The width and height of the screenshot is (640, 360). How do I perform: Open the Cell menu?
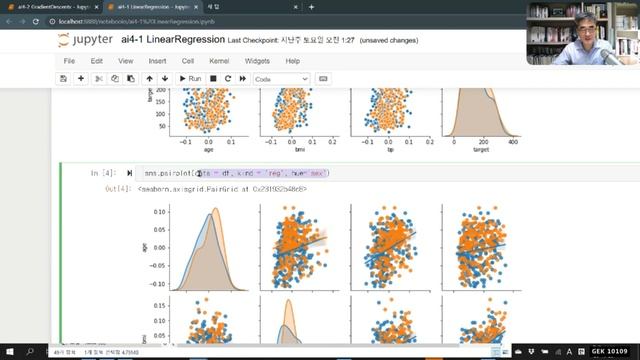point(188,61)
